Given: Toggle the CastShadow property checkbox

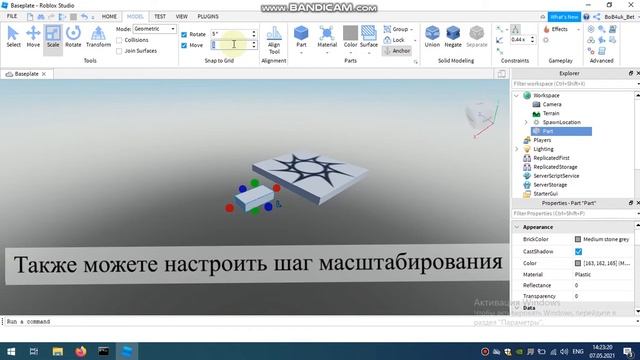Looking at the screenshot, I should pyautogui.click(x=578, y=251).
